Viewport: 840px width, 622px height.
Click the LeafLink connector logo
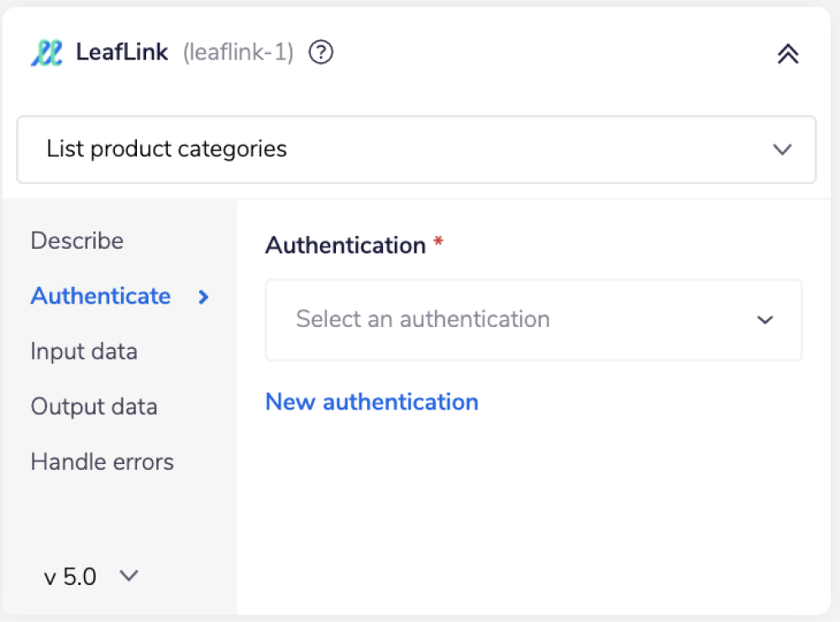coord(47,51)
